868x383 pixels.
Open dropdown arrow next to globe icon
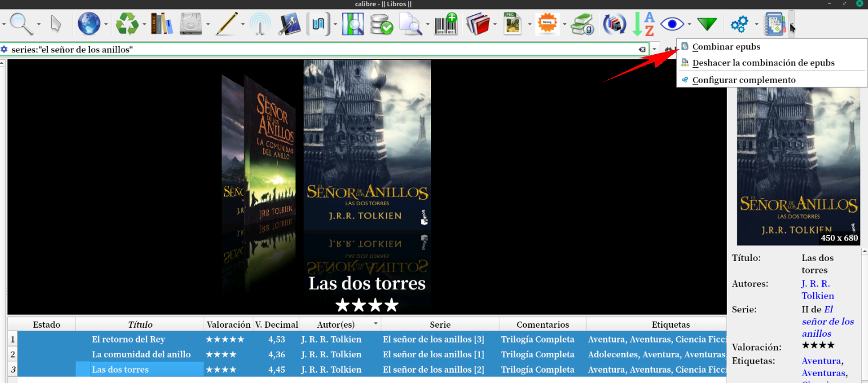click(106, 24)
